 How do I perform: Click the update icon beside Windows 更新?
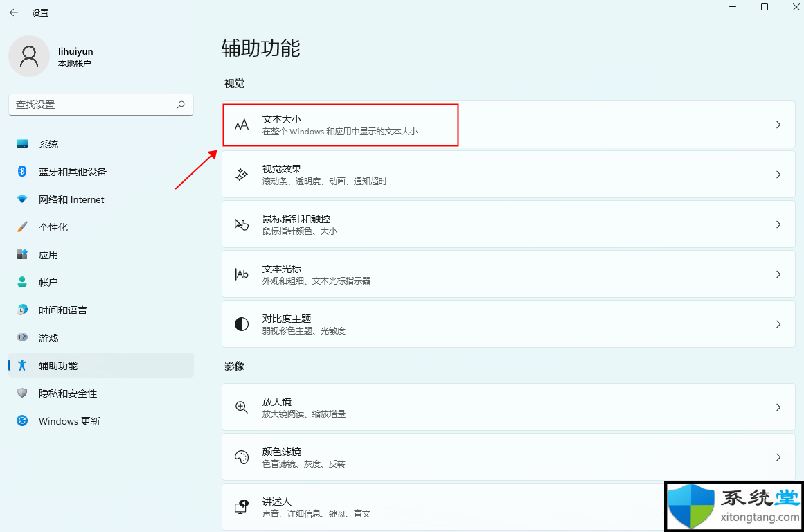coord(22,420)
